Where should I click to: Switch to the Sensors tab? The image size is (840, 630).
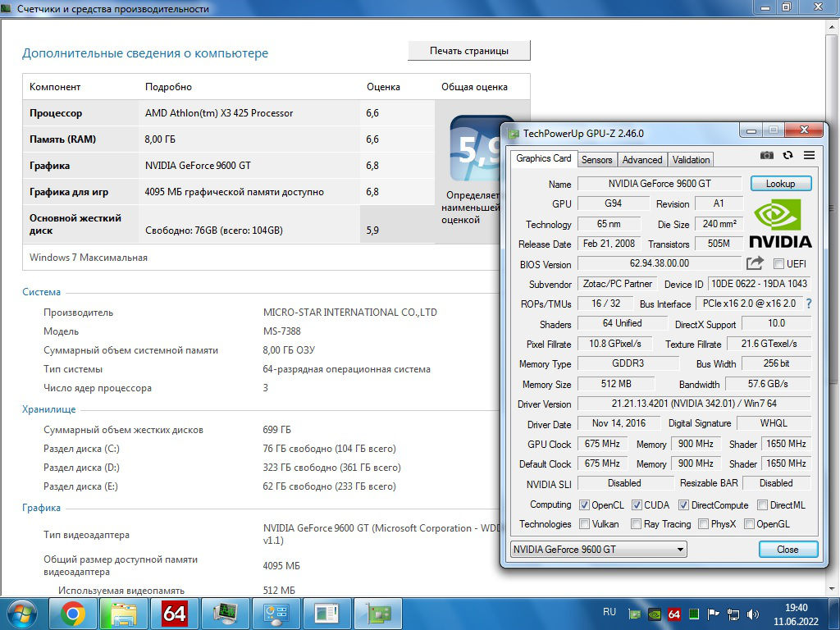[597, 160]
